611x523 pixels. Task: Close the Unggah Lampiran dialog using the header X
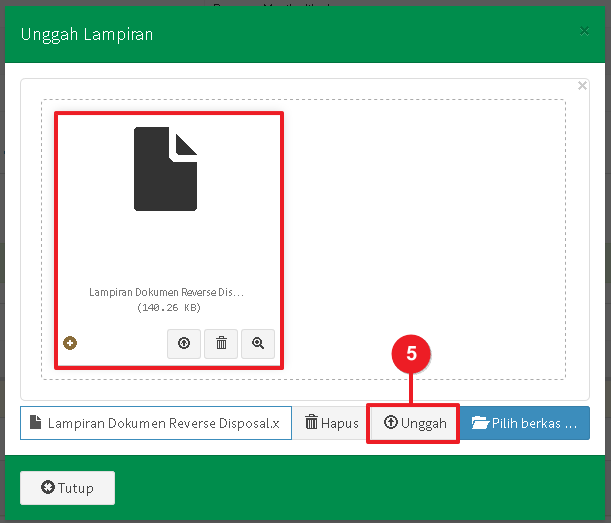pos(585,32)
